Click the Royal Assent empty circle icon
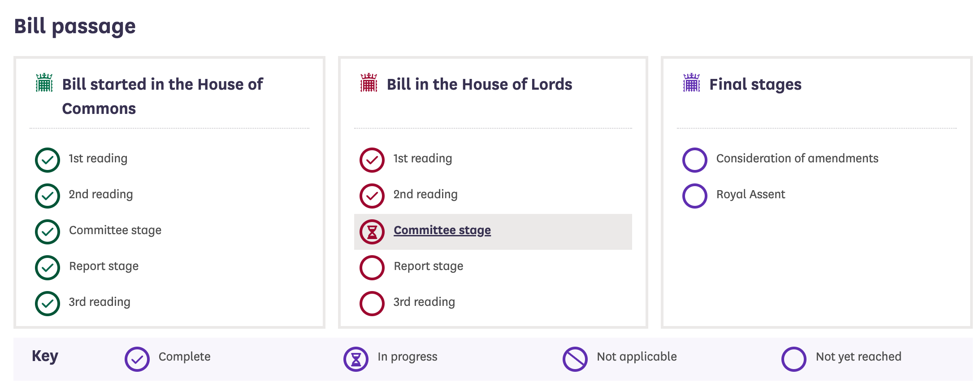The width and height of the screenshot is (980, 383). (695, 196)
